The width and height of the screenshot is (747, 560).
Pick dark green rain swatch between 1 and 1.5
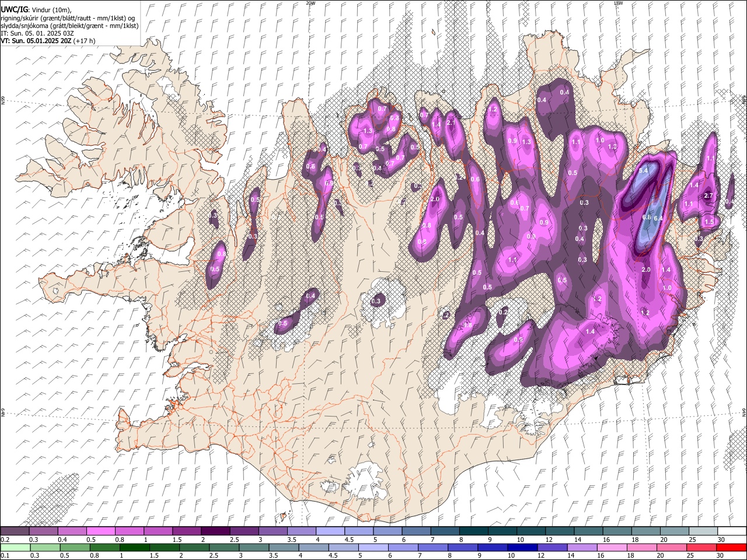(134, 547)
